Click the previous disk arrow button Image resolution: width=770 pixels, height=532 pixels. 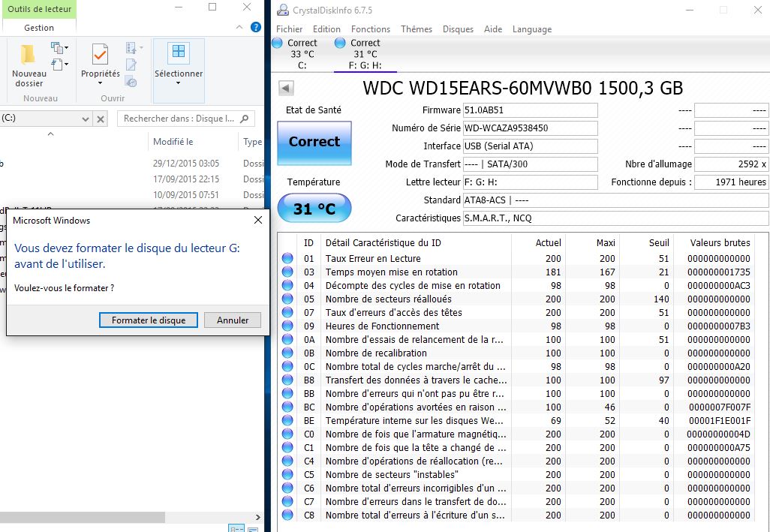click(x=285, y=89)
